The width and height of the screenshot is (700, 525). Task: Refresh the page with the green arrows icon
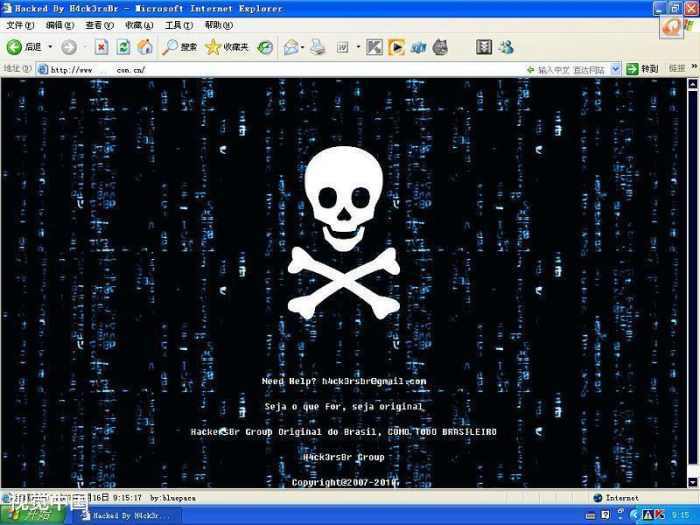(x=123, y=47)
